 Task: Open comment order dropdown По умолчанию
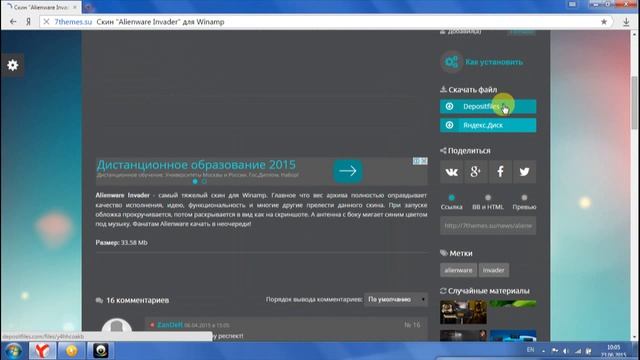396,300
